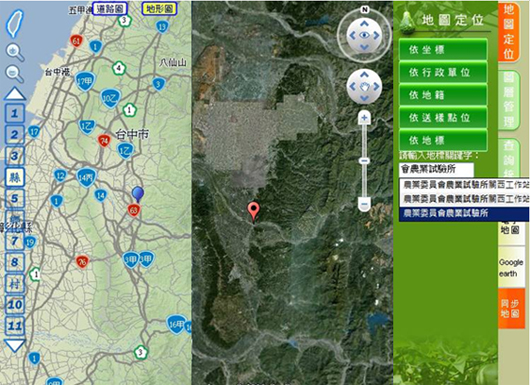This screenshot has width=530, height=385.
Task: Select zoom level 7 on left map
Action: click(15, 241)
